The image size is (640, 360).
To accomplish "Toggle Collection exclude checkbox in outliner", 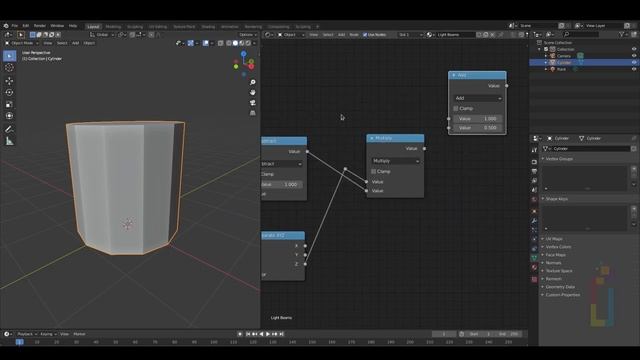I will click(546, 49).
